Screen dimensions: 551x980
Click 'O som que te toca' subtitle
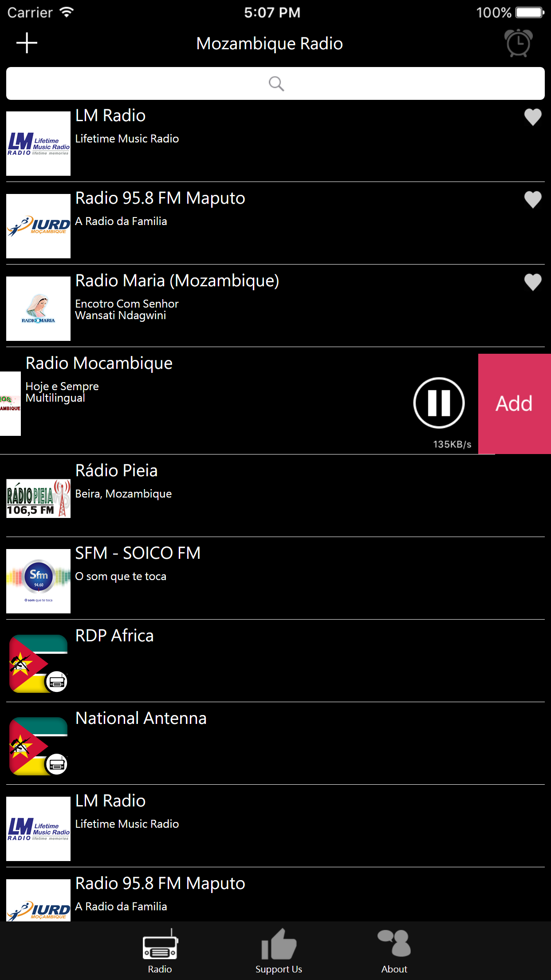click(x=121, y=576)
